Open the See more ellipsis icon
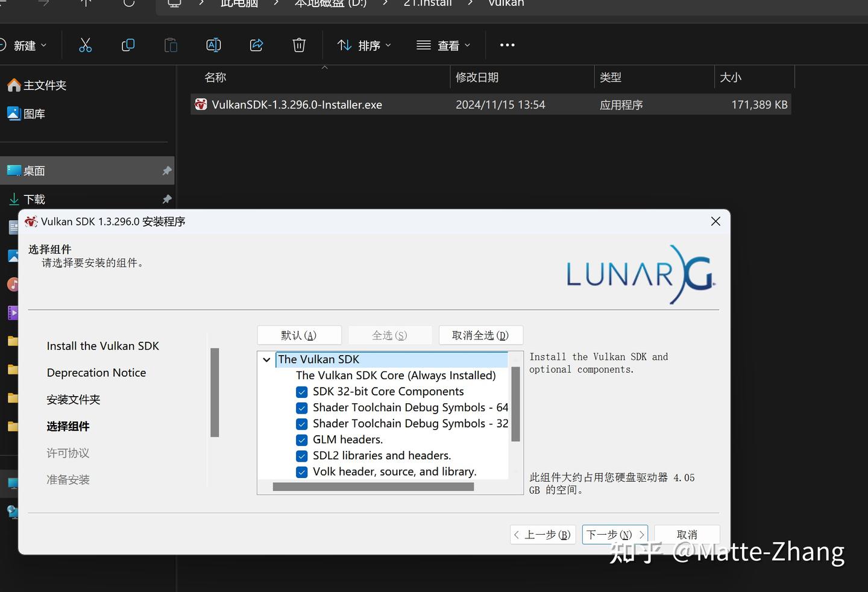The image size is (868, 592). (507, 45)
